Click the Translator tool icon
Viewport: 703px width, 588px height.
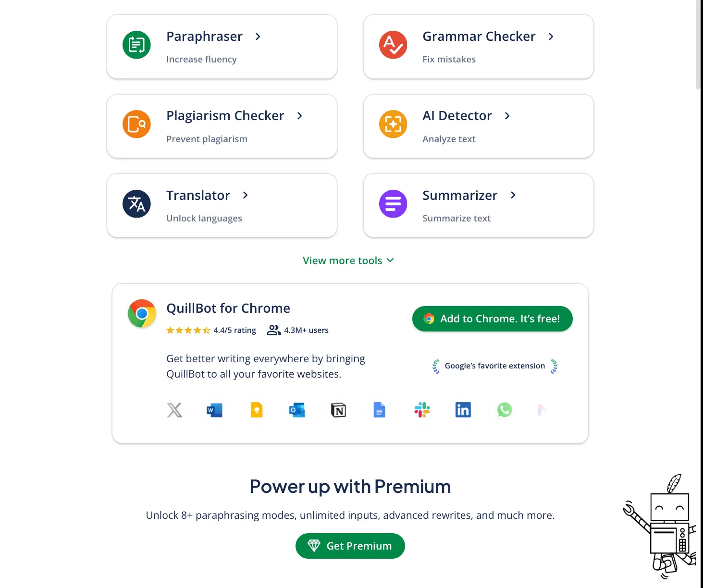click(x=136, y=204)
